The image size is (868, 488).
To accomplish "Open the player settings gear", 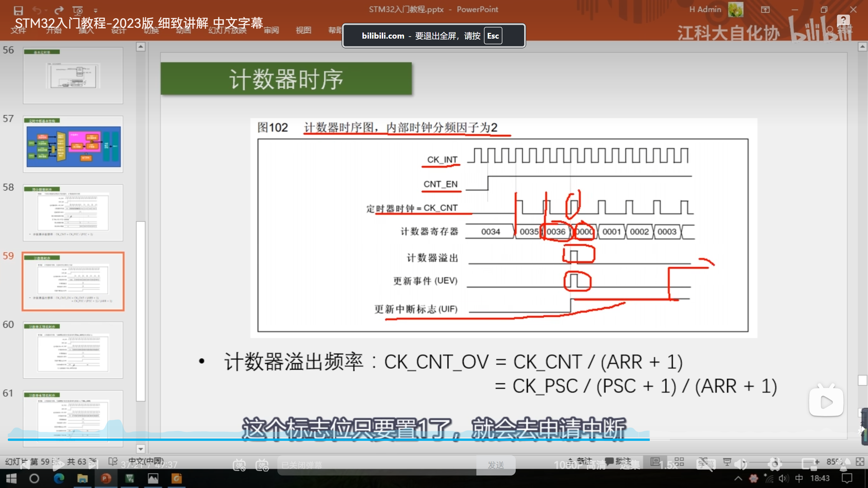I will pyautogui.click(x=775, y=464).
